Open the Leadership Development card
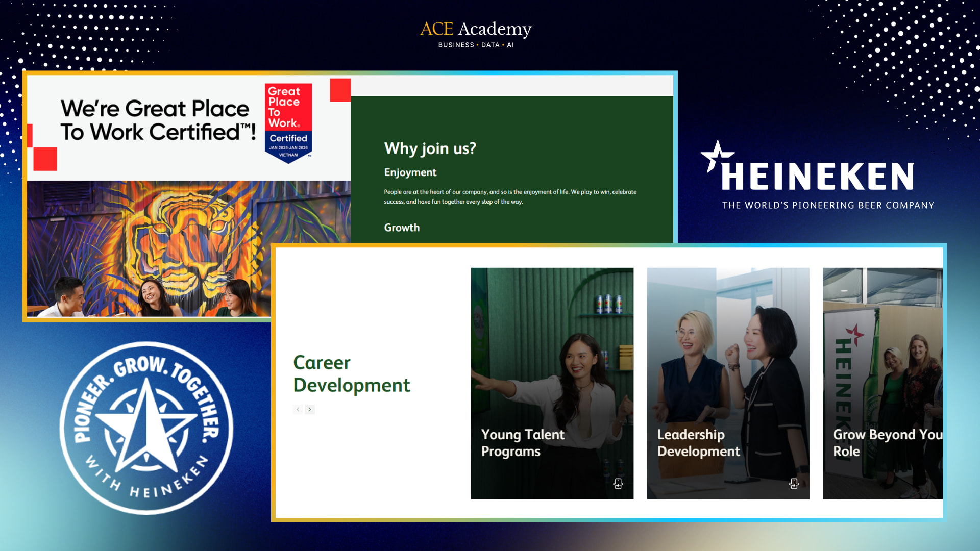Image resolution: width=980 pixels, height=551 pixels. [x=728, y=383]
